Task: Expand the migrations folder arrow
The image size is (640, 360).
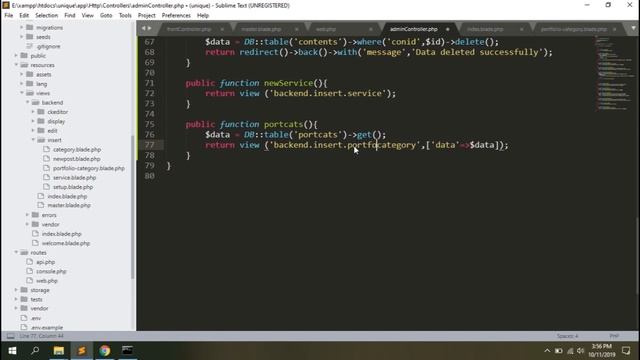Action: click(x=22, y=27)
